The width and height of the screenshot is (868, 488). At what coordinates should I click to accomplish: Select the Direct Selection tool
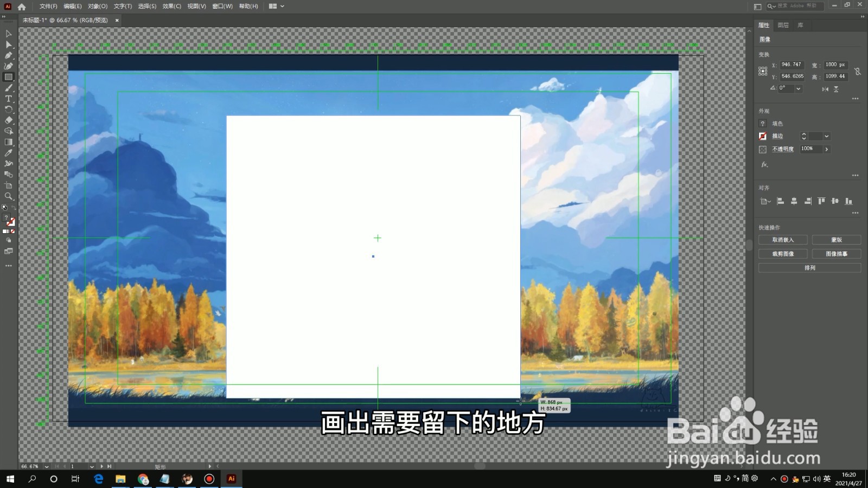(x=9, y=44)
